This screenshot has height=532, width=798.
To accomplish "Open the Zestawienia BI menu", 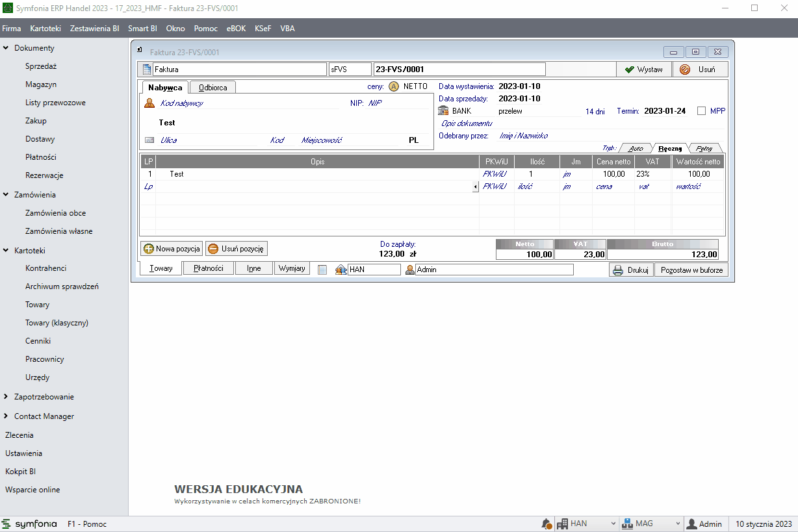I will coord(94,29).
